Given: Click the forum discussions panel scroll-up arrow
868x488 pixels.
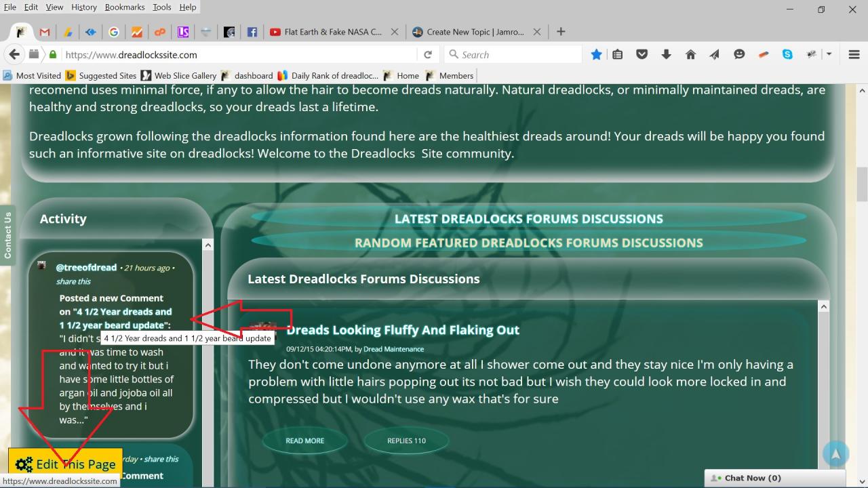Looking at the screenshot, I should (823, 307).
